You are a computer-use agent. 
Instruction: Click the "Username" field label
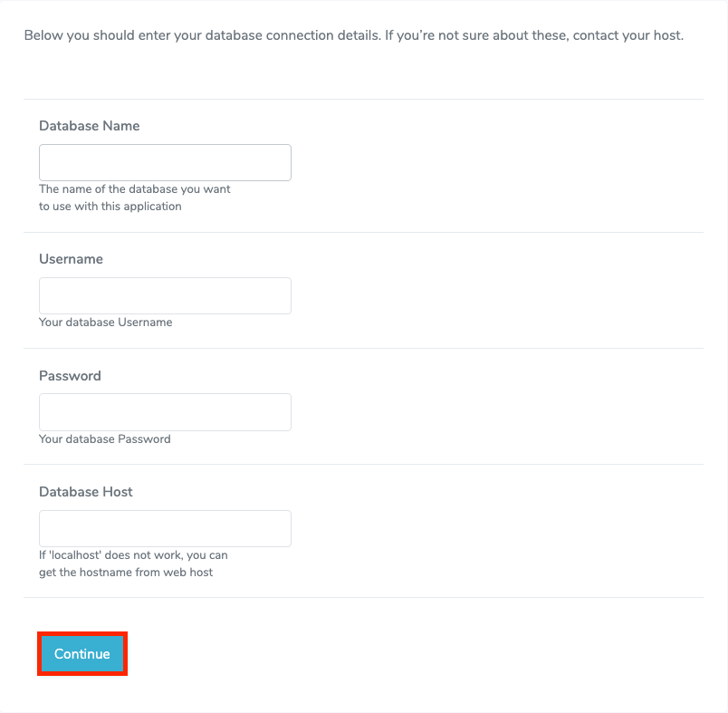[71, 259]
